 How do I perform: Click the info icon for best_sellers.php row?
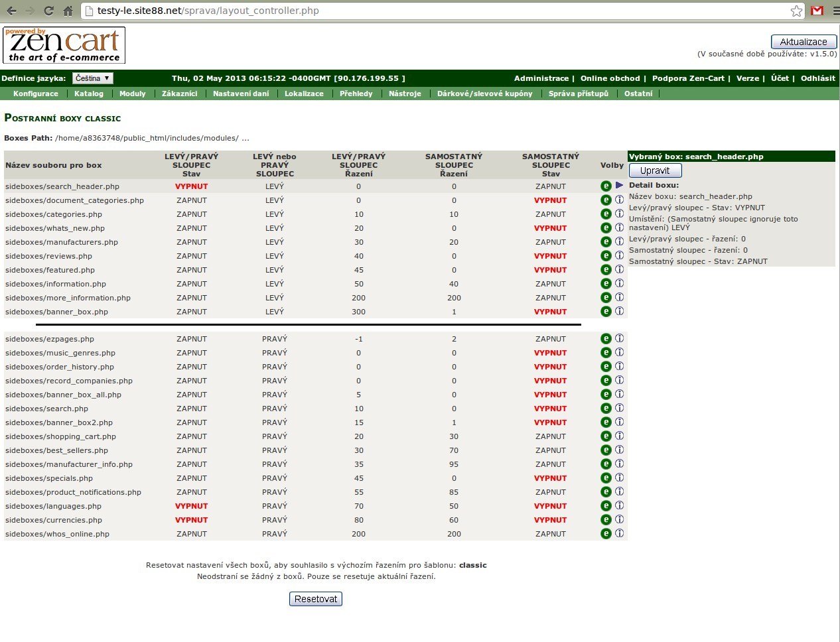point(619,450)
